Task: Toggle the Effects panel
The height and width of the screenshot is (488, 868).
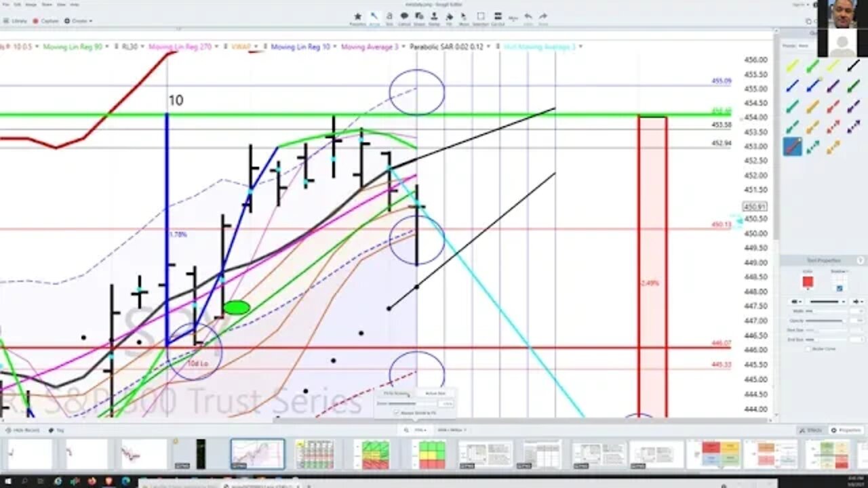Action: [x=811, y=430]
